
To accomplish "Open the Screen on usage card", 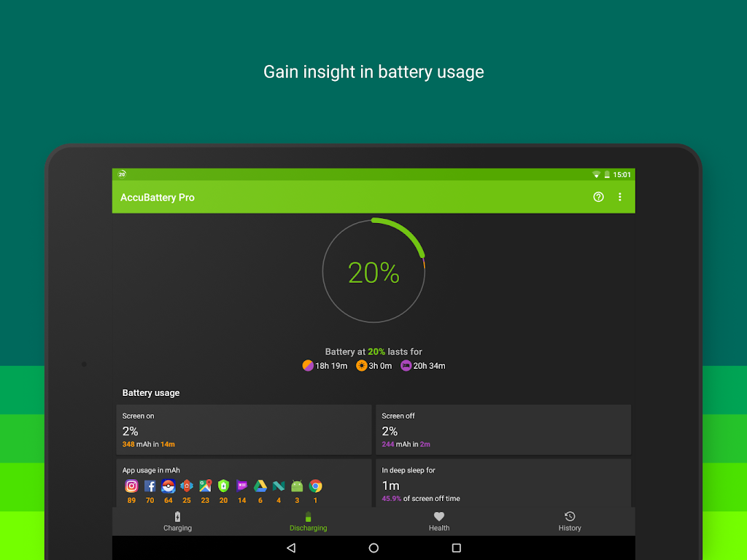I will click(x=244, y=429).
